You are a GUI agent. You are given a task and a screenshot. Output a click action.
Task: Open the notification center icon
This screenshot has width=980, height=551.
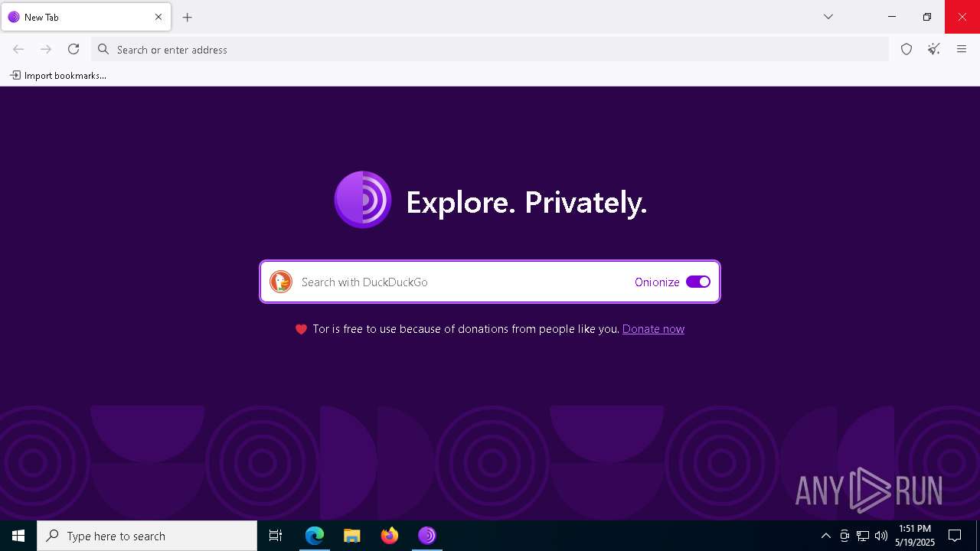[955, 536]
